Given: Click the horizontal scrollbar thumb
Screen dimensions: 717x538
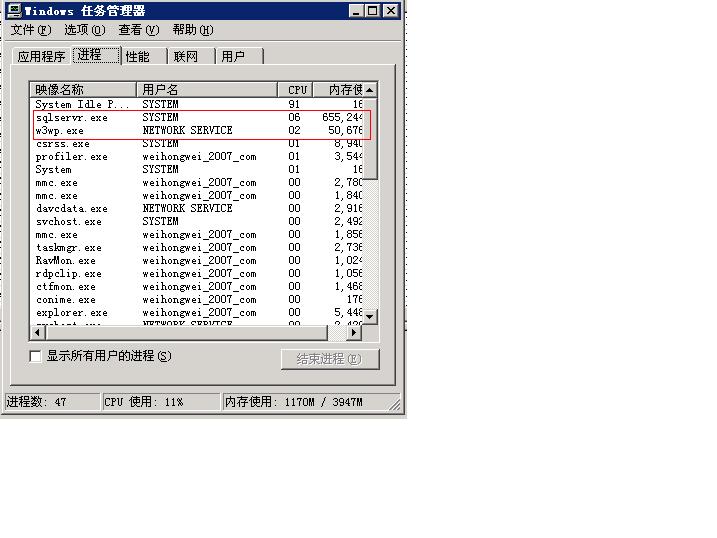Looking at the screenshot, I should [187, 333].
